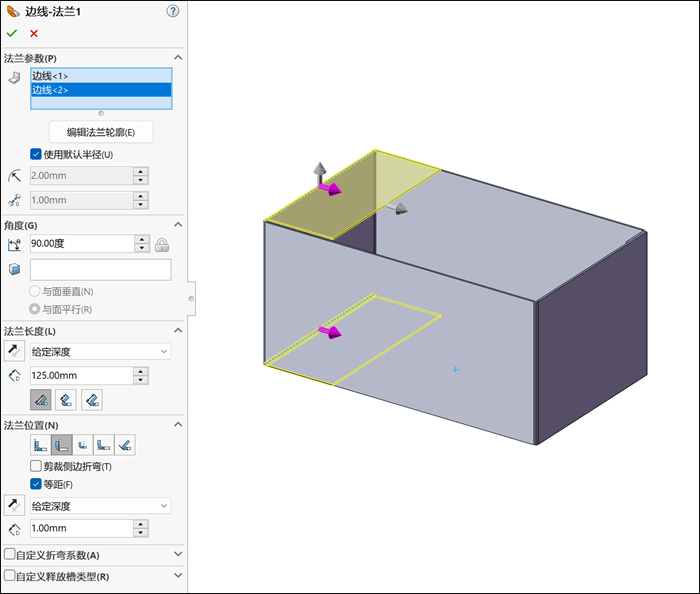Image resolution: width=700 pixels, height=594 pixels.
Task: Collapse 法兰参数(P) section
Action: click(x=178, y=58)
